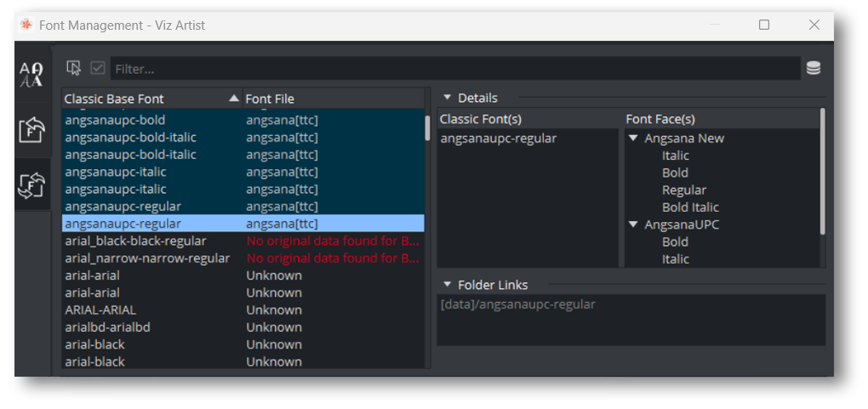Collapse the Angsana New font face tree
This screenshot has height=409, width=868.
[x=633, y=139]
